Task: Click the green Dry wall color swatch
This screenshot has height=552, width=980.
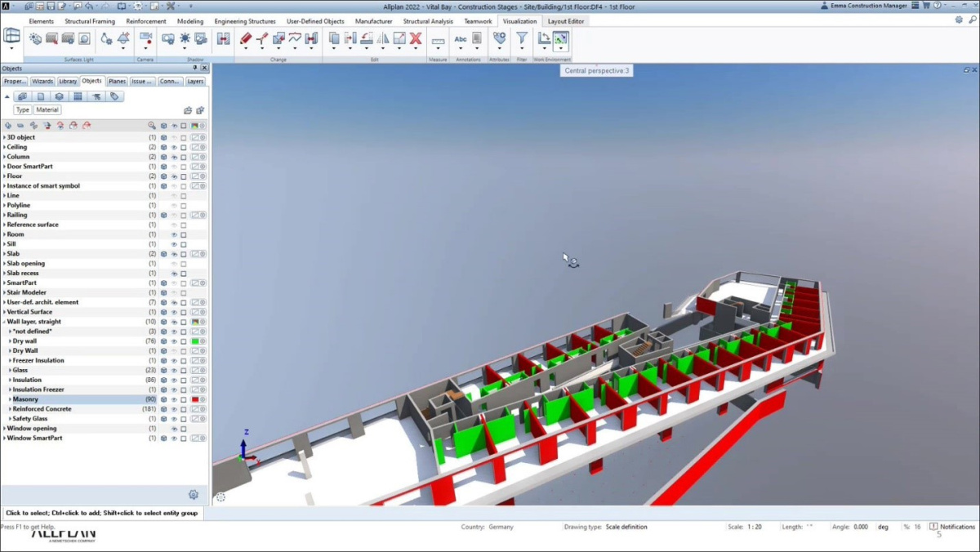Action: pyautogui.click(x=195, y=341)
